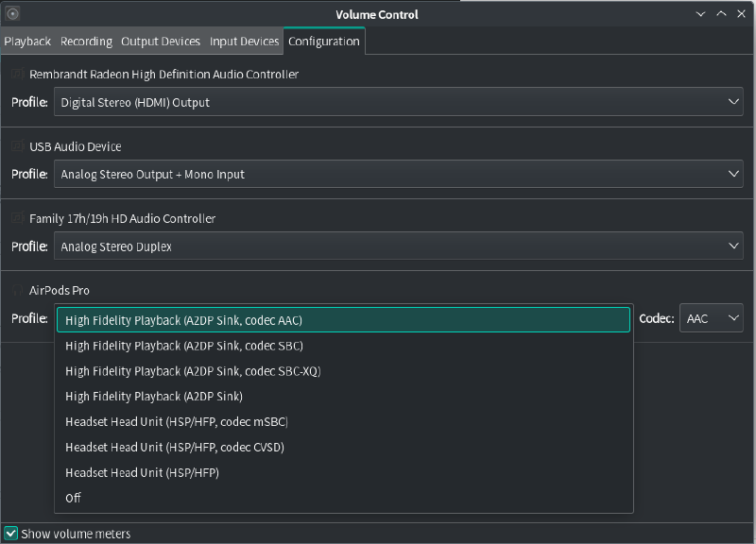Maximize the Volume Control window

click(721, 14)
